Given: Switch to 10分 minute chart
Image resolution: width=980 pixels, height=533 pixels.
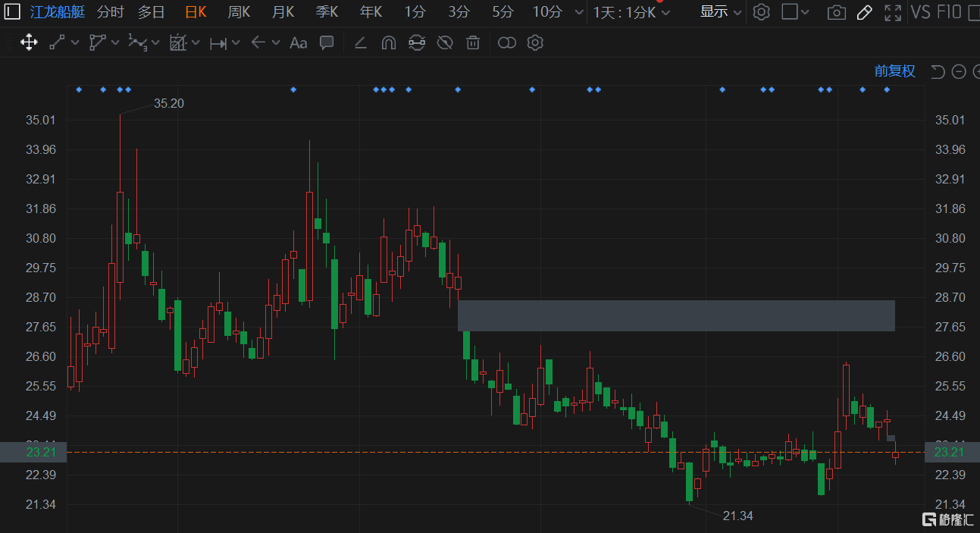Looking at the screenshot, I should click(547, 11).
